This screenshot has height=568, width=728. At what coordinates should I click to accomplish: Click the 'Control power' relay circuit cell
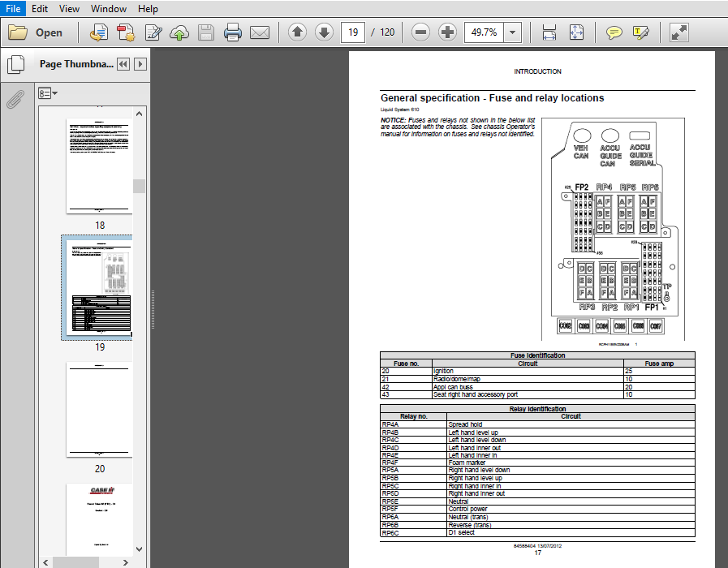tap(571, 509)
